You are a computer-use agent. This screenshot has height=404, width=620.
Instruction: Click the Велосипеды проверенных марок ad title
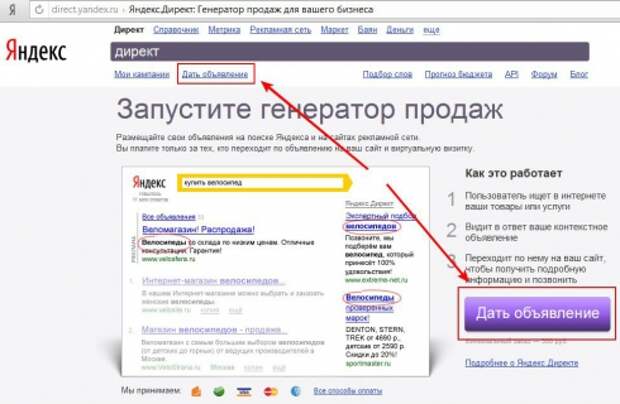[x=370, y=307]
